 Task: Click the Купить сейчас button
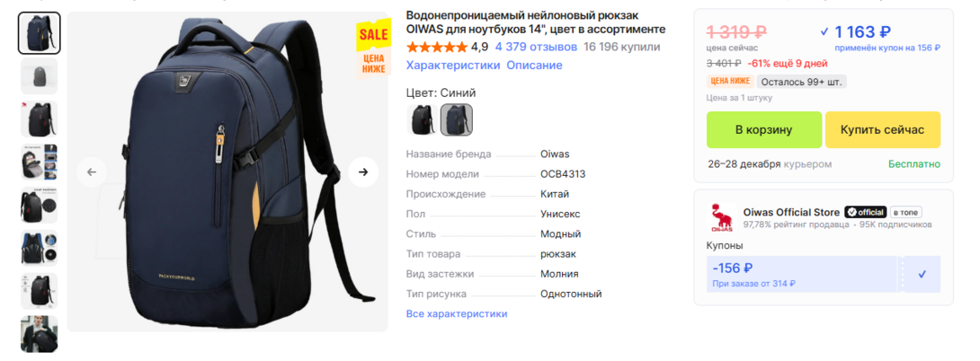pyautogui.click(x=883, y=130)
